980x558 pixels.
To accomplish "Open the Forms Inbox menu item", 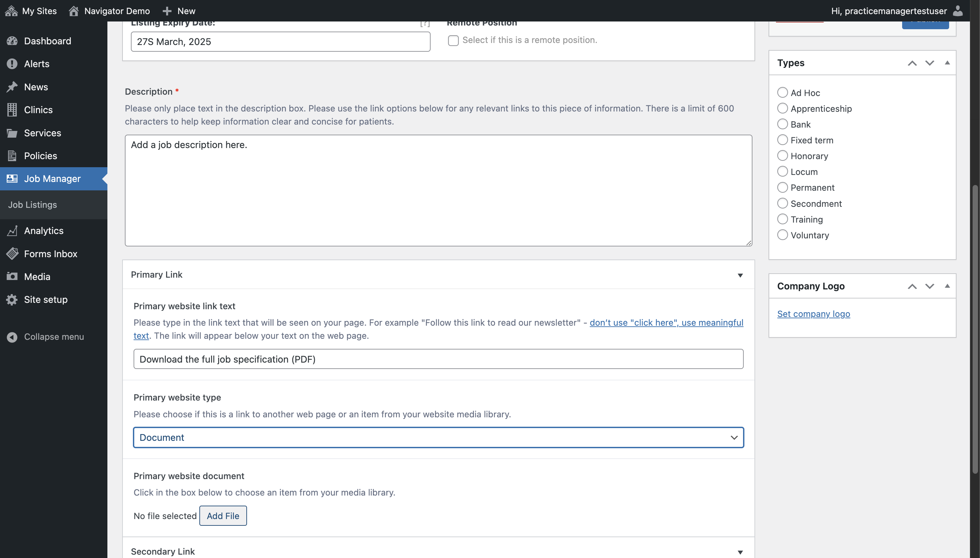I will [54, 254].
